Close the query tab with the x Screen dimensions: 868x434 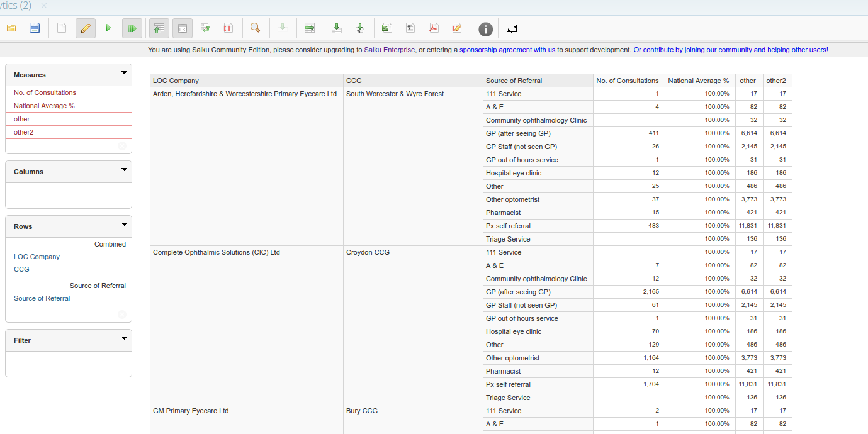click(x=43, y=6)
